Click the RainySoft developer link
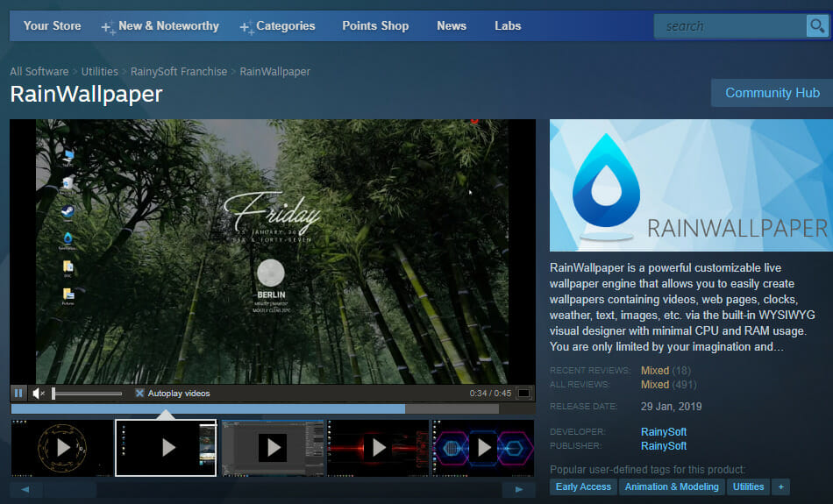Screen dimensions: 833x504 664,431
